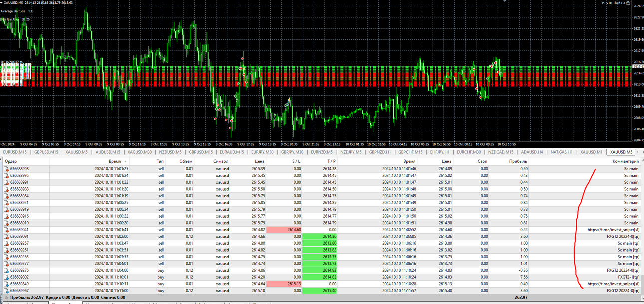Screen dimensions: 644x304
Task: Click the green take-profit cell 2615.40
Action: click(320, 290)
